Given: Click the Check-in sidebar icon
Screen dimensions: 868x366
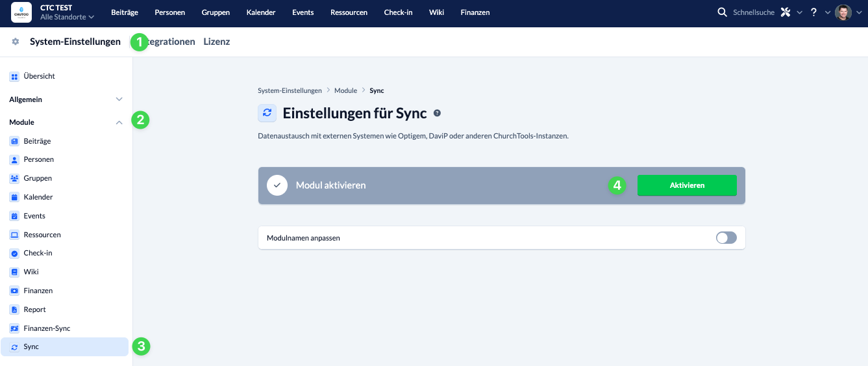Looking at the screenshot, I should coord(14,253).
